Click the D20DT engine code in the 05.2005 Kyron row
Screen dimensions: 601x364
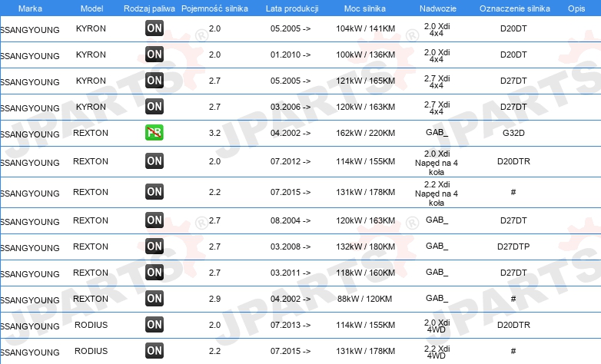click(513, 28)
